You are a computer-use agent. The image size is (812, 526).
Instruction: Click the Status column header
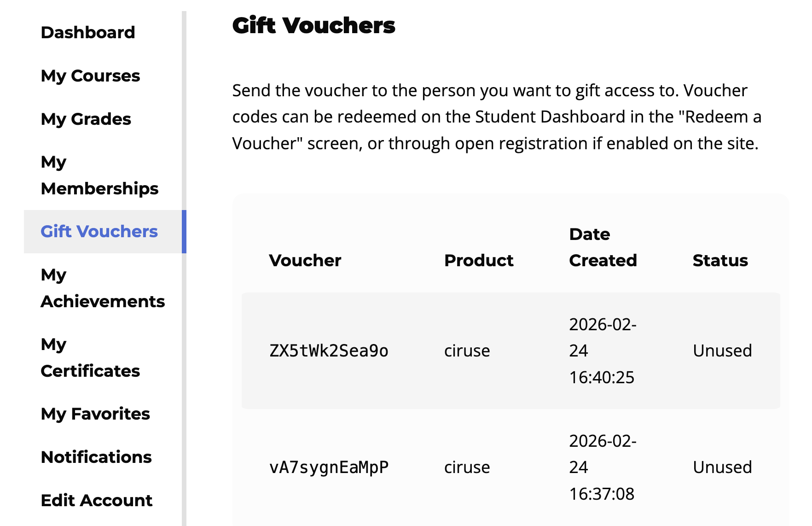(x=720, y=261)
